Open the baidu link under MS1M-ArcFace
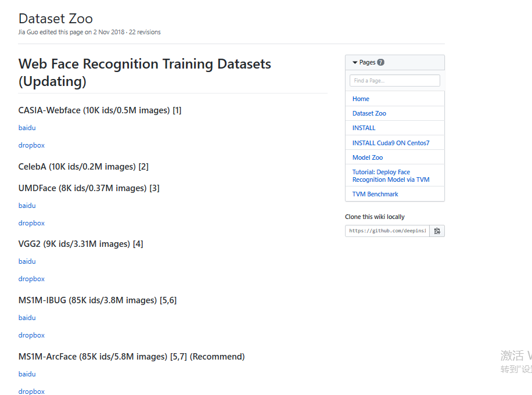 pyautogui.click(x=27, y=374)
